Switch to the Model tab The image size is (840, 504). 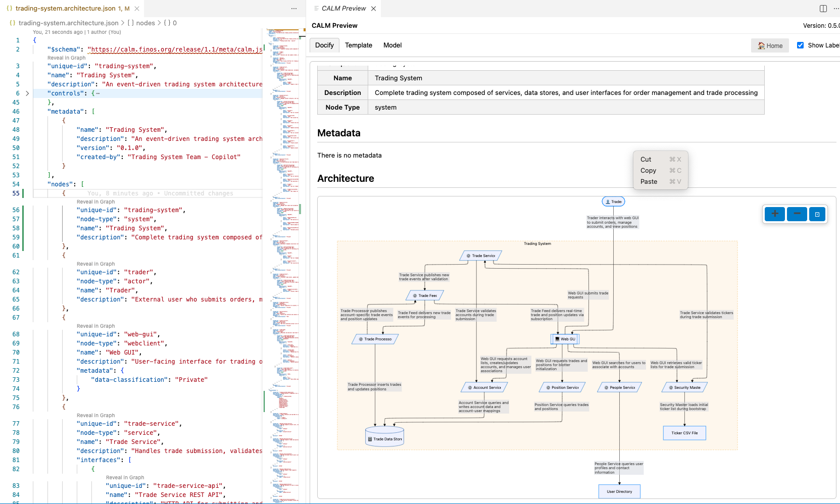point(392,45)
